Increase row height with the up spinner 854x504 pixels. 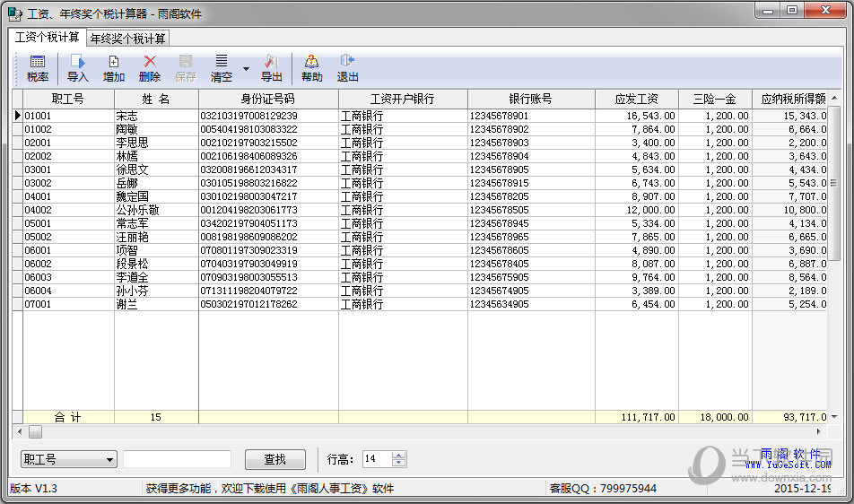tap(398, 456)
